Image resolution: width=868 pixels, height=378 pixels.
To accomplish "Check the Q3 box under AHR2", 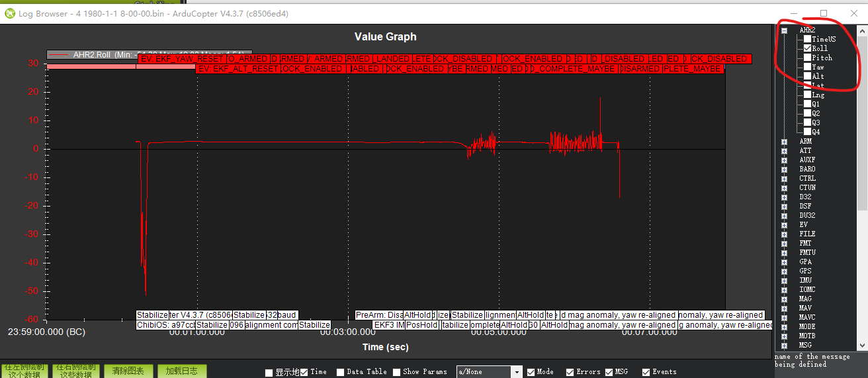I will (807, 122).
